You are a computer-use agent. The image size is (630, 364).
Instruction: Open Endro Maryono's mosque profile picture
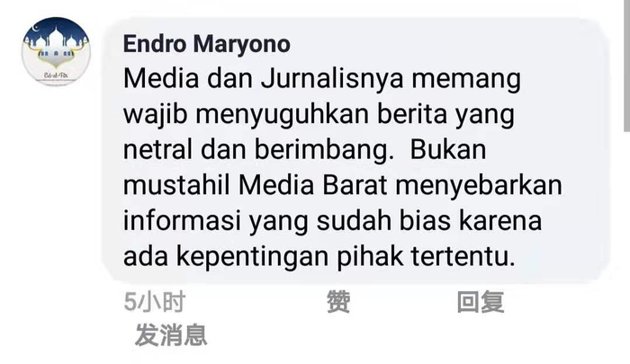click(56, 51)
